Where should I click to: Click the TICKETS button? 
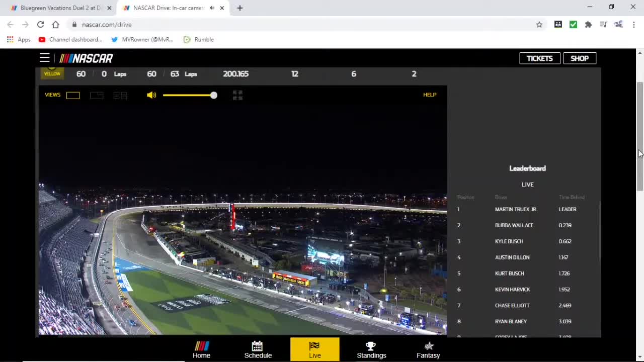pyautogui.click(x=539, y=58)
